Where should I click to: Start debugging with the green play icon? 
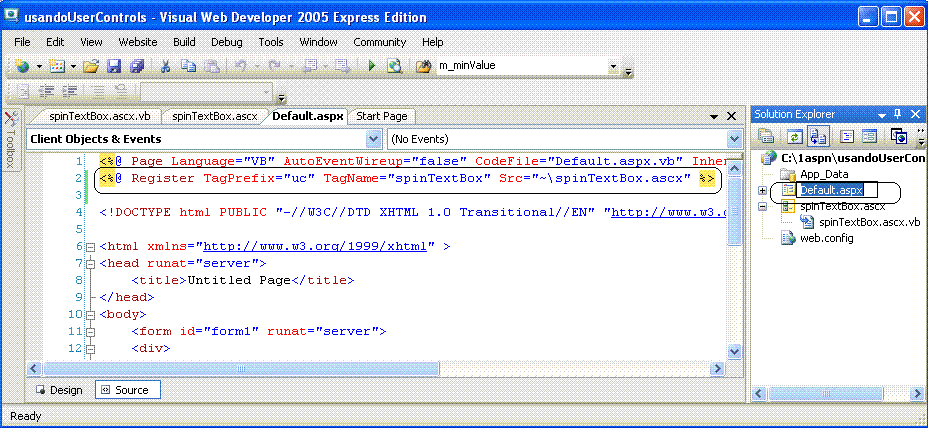tap(372, 66)
